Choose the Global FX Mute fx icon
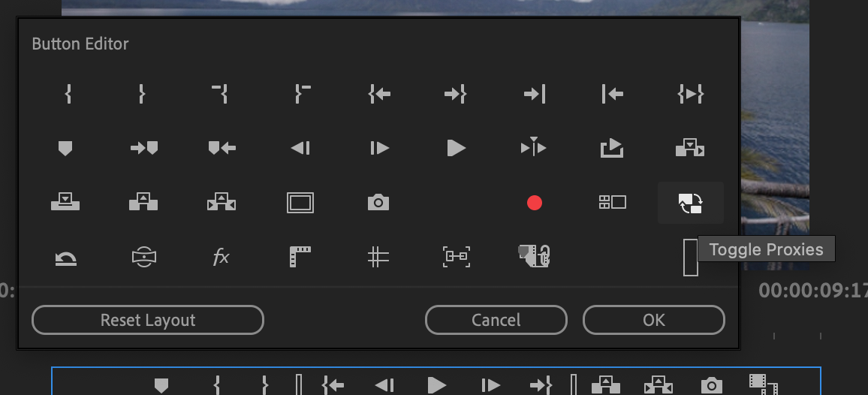The height and width of the screenshot is (395, 868). click(221, 257)
